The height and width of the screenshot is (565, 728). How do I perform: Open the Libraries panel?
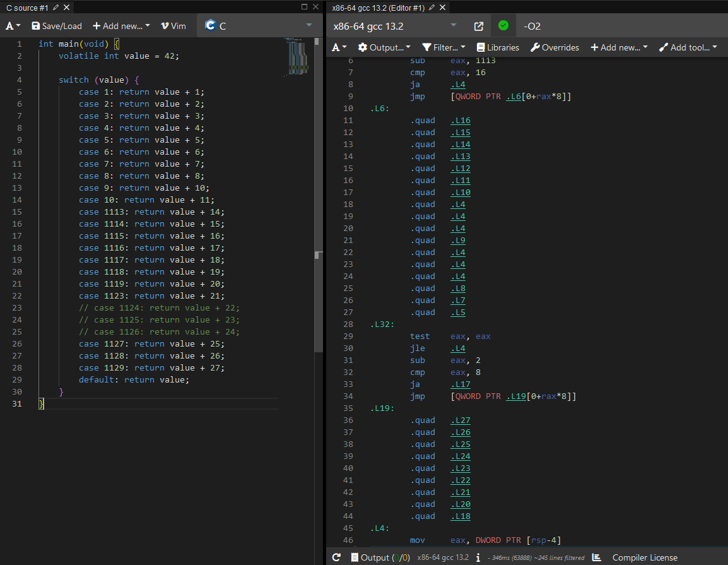498,47
